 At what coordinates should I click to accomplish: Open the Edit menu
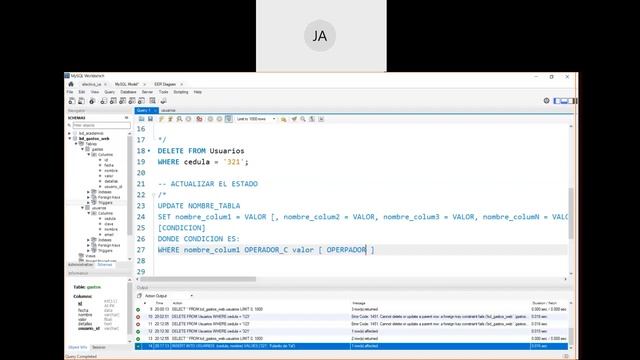pyautogui.click(x=82, y=92)
